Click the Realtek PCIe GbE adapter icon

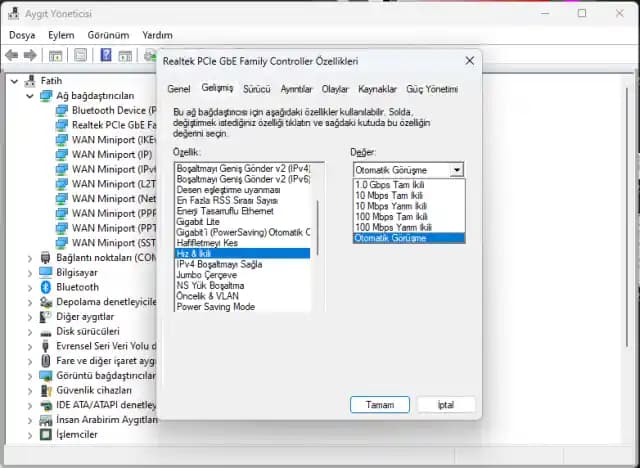[61, 125]
